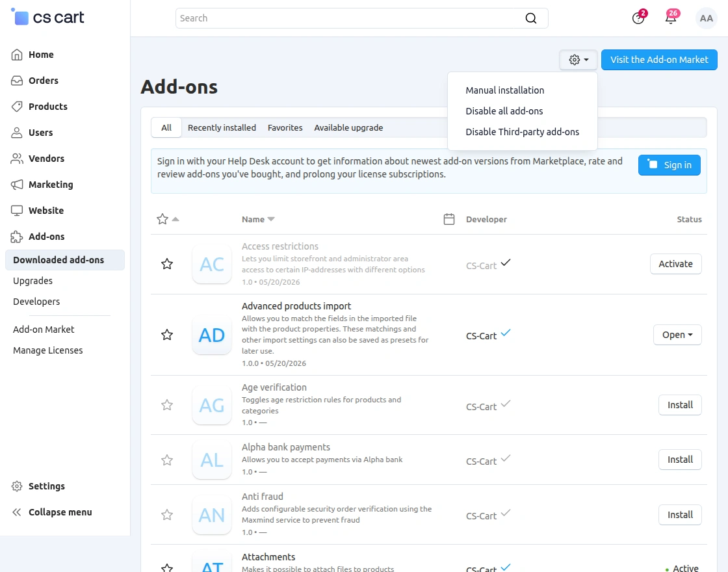The image size is (728, 572).
Task: Favorite the Age verification add-on star
Action: click(167, 406)
